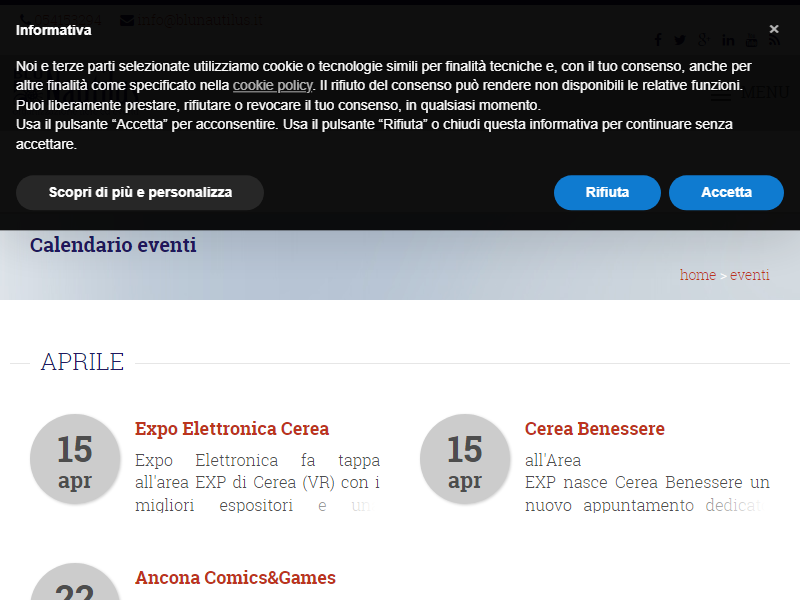Click the 15 apr badge beside Expo Elettronica
This screenshot has height=600, width=800.
[x=75, y=459]
